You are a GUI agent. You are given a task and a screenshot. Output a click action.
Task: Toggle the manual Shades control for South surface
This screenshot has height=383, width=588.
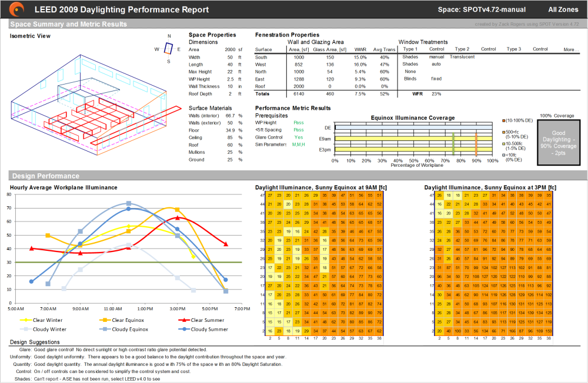tap(436, 56)
